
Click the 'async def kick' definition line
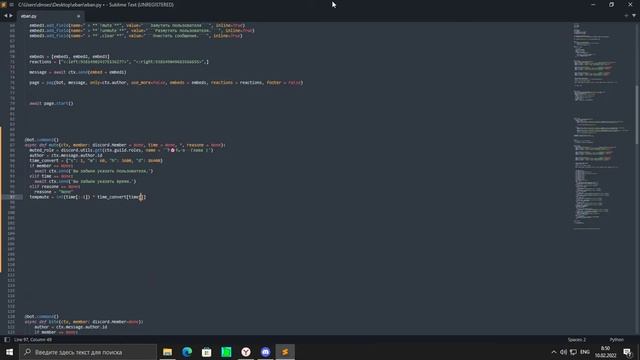click(x=84, y=322)
